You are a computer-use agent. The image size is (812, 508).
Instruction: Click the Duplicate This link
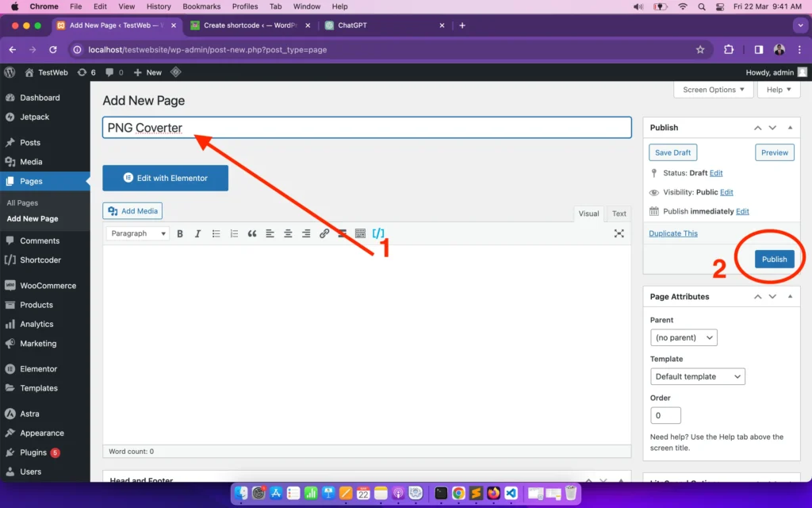tap(672, 233)
